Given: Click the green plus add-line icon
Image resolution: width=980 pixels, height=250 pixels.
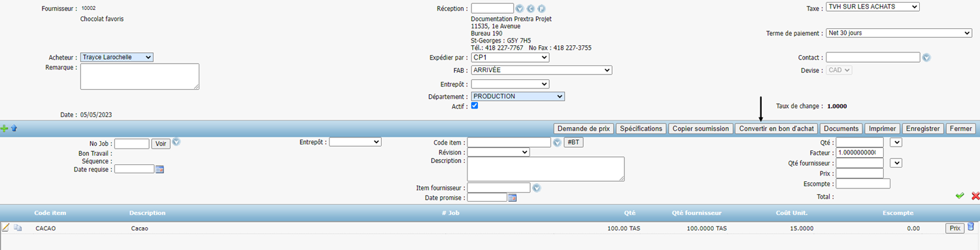Looking at the screenshot, I should click(5, 129).
